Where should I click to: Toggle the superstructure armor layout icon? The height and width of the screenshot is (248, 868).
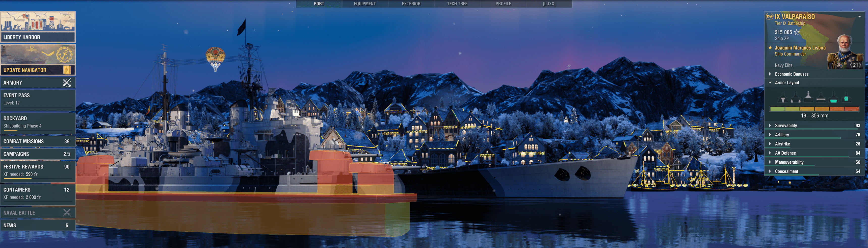[808, 97]
